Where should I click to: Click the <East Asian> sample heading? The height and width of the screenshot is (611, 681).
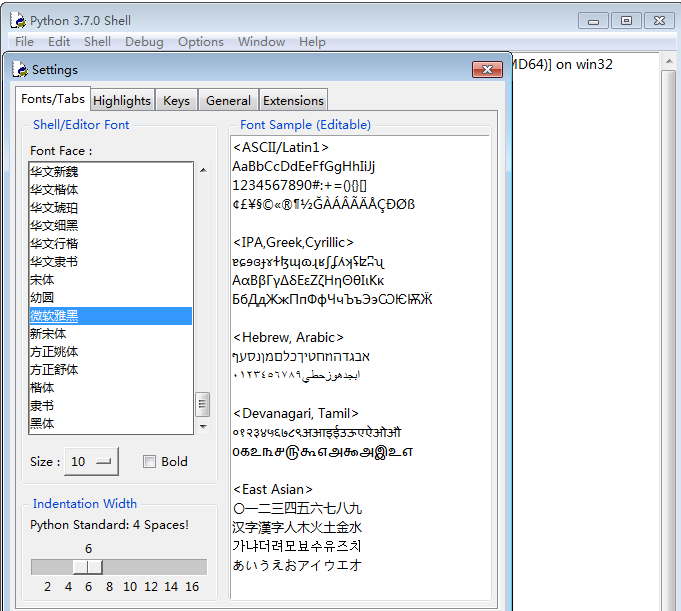[x=273, y=489]
